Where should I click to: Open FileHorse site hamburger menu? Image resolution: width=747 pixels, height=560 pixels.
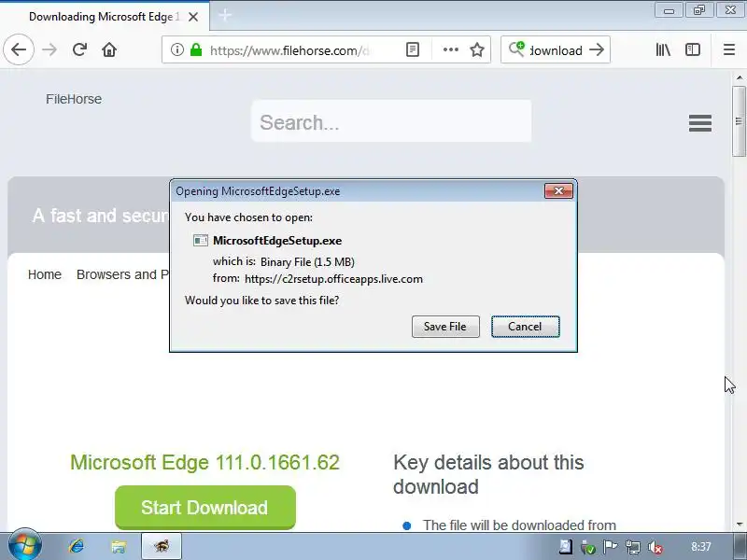(699, 123)
